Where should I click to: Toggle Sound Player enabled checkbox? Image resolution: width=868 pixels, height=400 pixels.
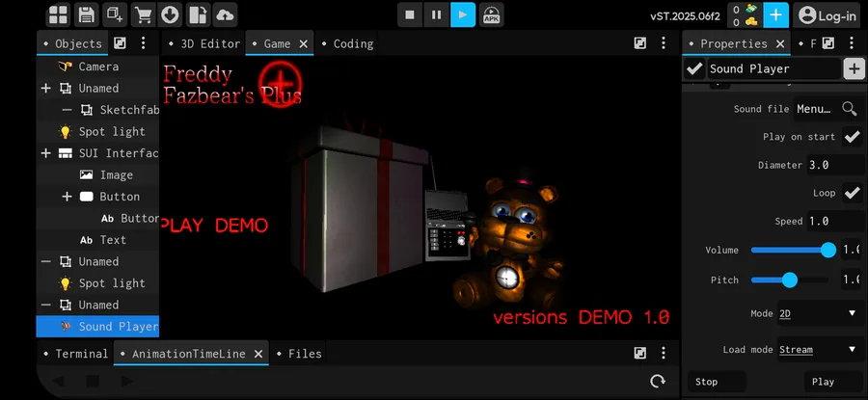693,69
